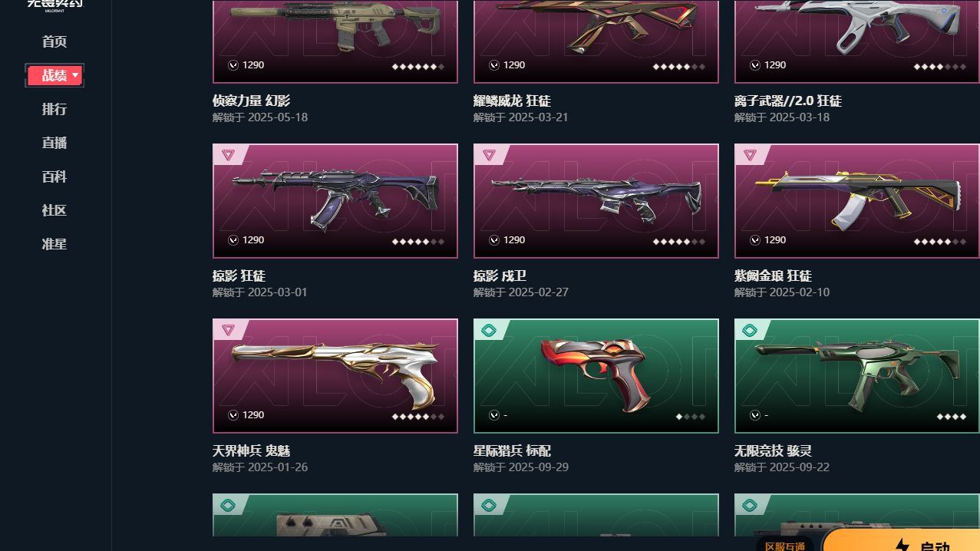The height and width of the screenshot is (551, 980).
Task: Open the 直播 sidebar section
Action: (x=54, y=143)
